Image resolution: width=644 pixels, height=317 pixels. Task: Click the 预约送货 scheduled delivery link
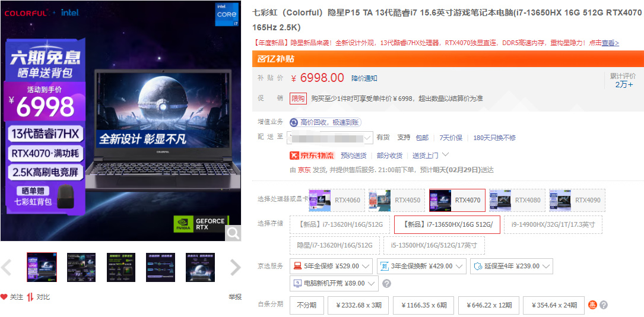(x=354, y=156)
